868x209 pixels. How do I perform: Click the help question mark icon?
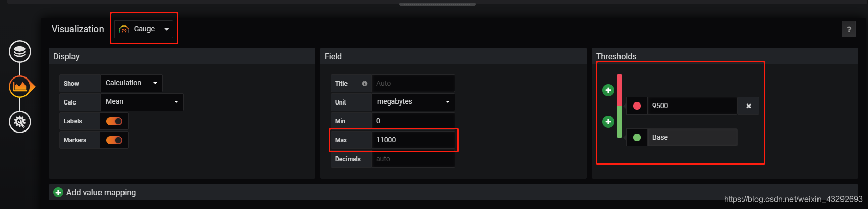tap(849, 29)
